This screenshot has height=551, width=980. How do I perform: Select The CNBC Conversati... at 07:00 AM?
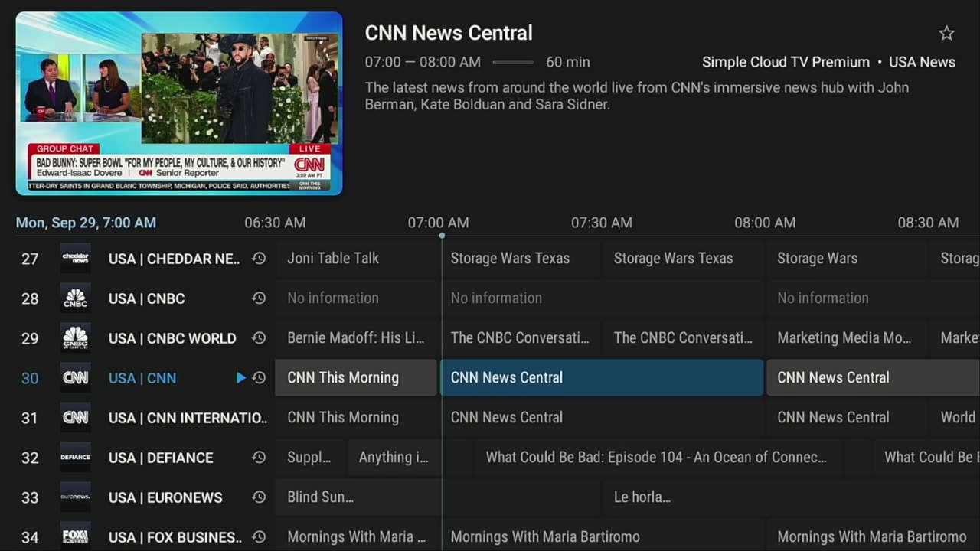521,338
